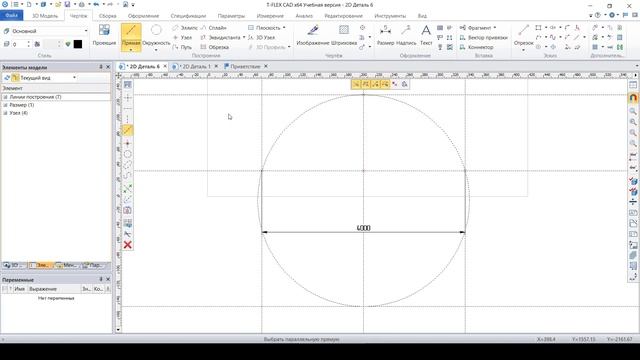
Task: Click the fourth yellow snap icon above the drawing
Action: (385, 84)
